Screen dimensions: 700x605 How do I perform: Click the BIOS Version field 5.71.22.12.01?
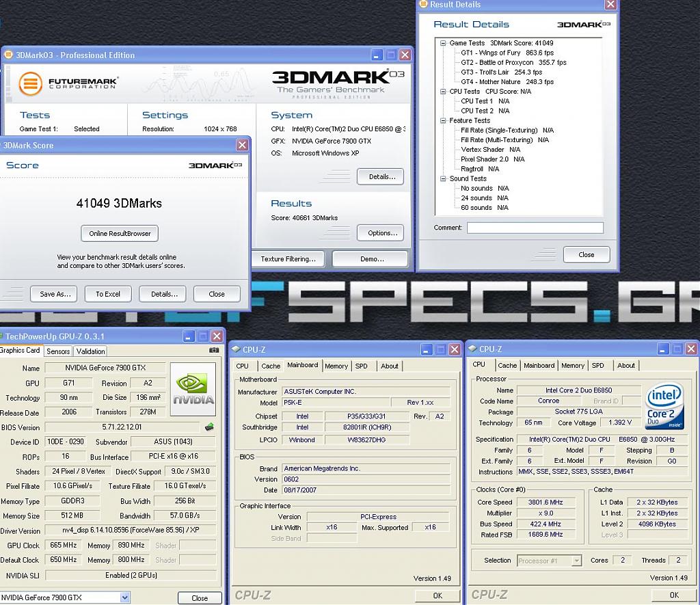point(122,427)
